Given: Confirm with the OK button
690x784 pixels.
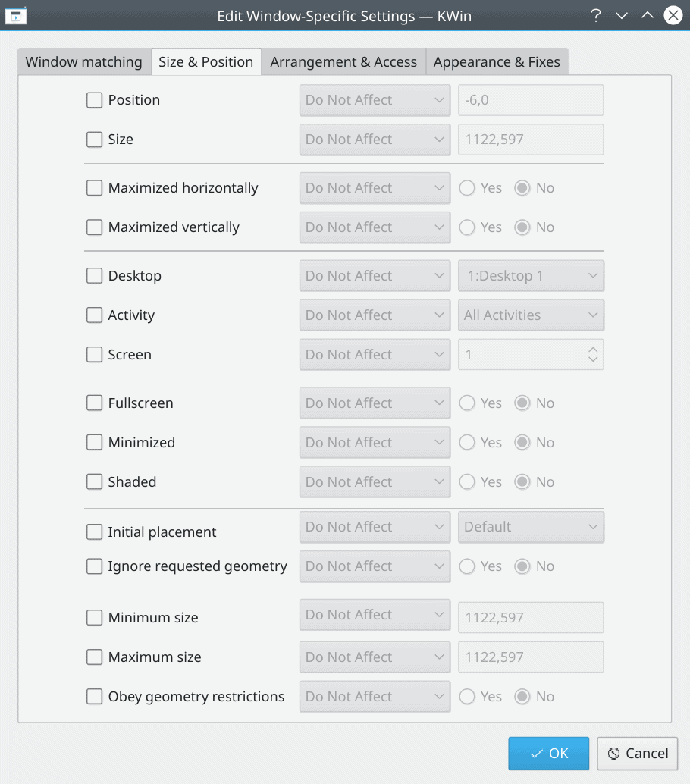Looking at the screenshot, I should pos(548,754).
